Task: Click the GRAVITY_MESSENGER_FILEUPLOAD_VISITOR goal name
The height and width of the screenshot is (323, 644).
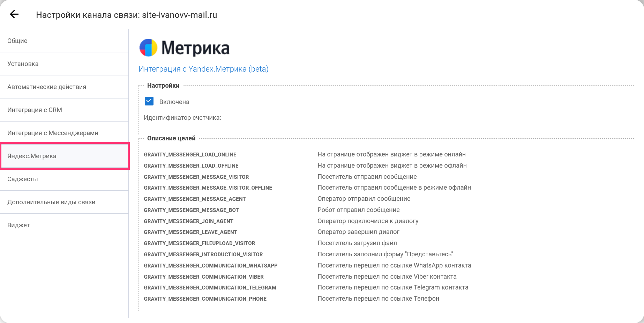Action: (200, 243)
